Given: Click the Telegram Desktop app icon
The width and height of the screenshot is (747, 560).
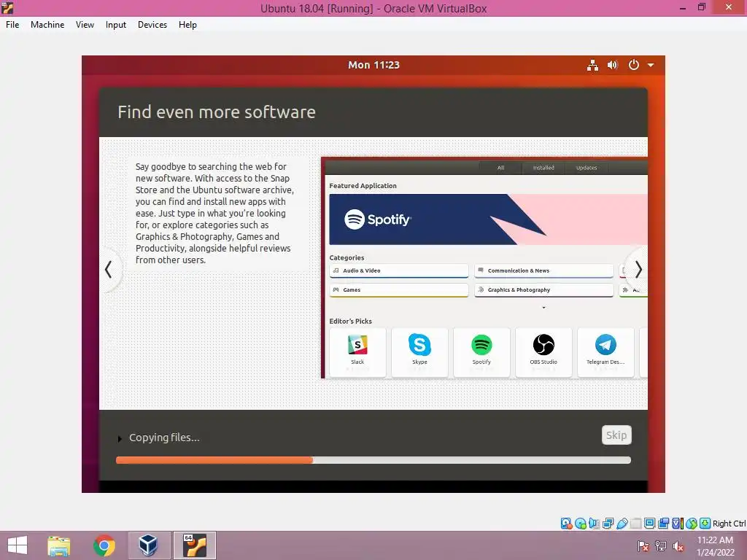Looking at the screenshot, I should pos(605,345).
